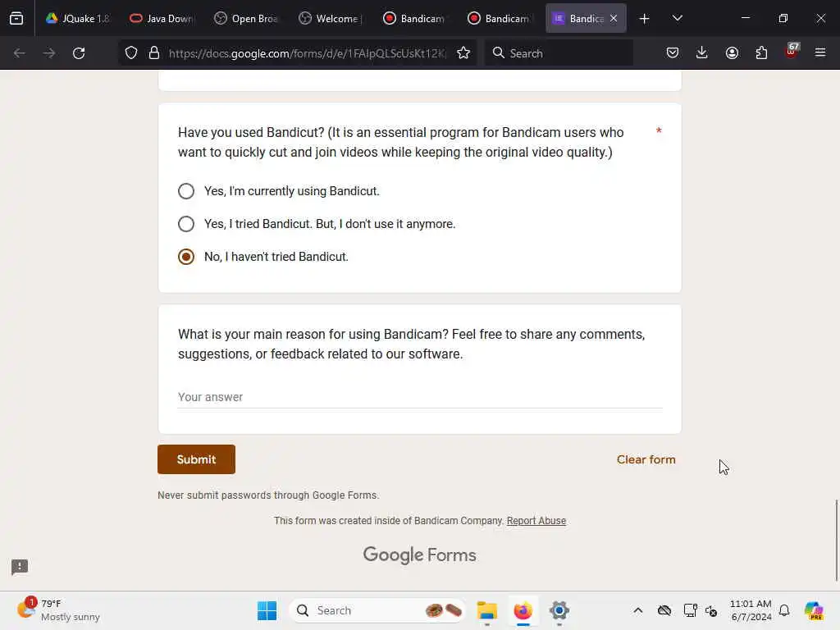Click the OneDrive cloud tray icon

click(664, 610)
